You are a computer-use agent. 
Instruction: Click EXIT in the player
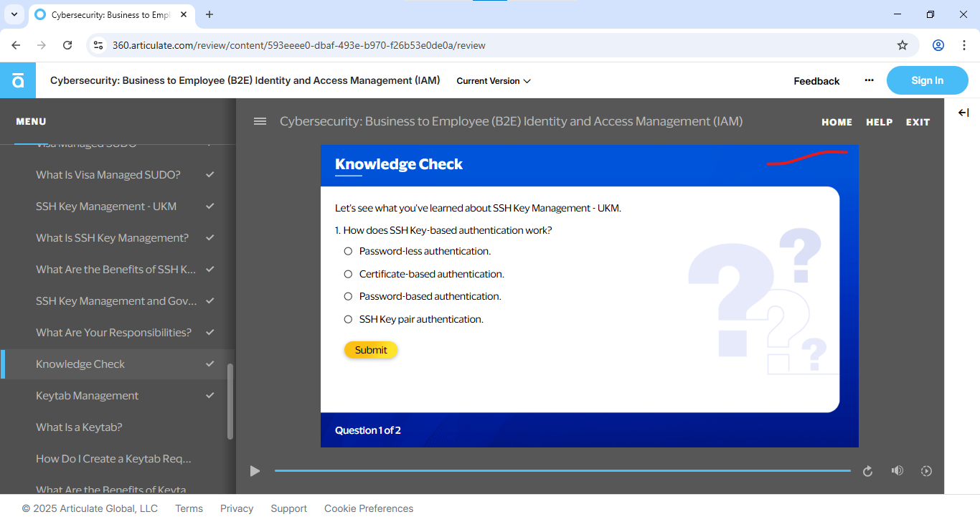918,122
